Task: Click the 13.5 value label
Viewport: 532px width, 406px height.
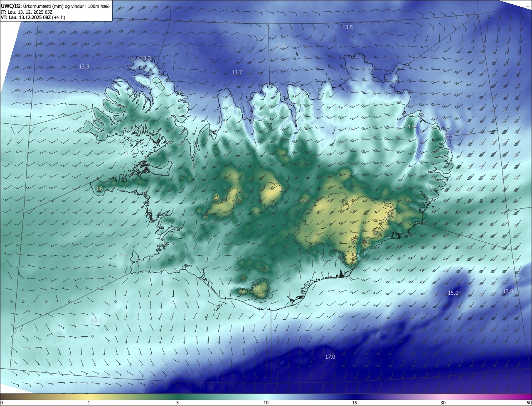Action: pos(347,27)
